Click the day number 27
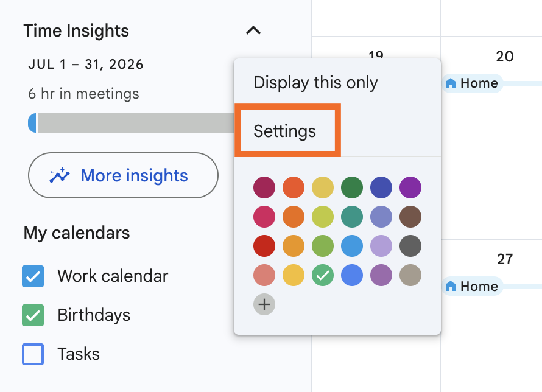This screenshot has width=542, height=392. (505, 259)
